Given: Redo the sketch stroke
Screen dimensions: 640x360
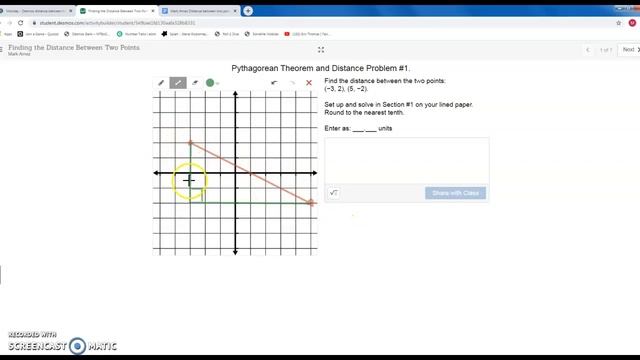Looking at the screenshot, I should [x=292, y=83].
